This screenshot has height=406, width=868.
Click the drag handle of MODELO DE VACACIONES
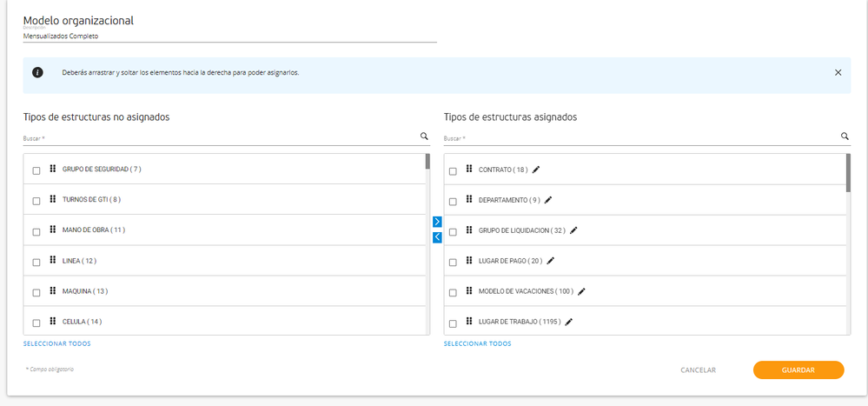(x=469, y=290)
